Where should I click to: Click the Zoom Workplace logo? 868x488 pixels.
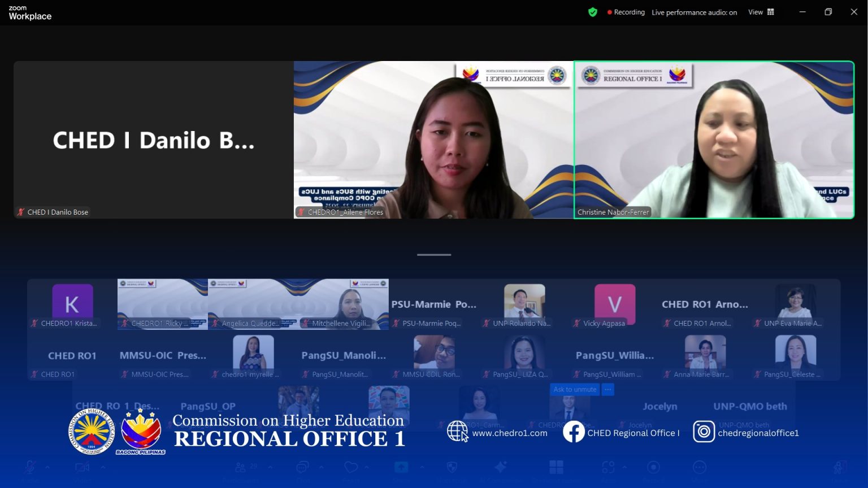click(x=30, y=12)
